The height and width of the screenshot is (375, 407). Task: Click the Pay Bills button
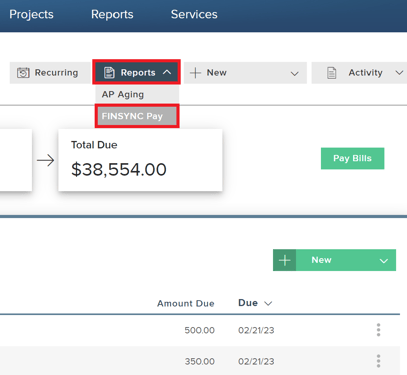coord(352,158)
